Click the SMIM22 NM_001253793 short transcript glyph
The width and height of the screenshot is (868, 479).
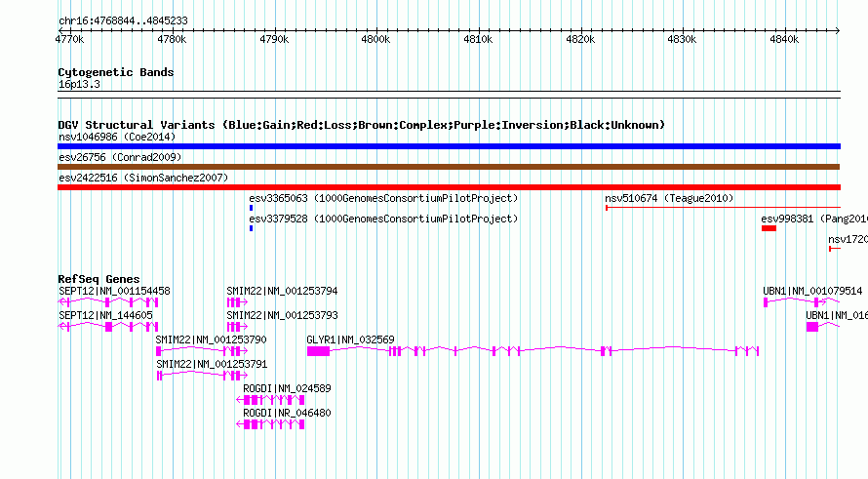238,327
